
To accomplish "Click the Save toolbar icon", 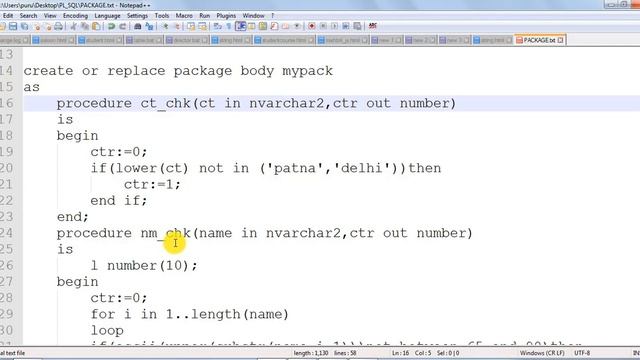I will pos(13,26).
